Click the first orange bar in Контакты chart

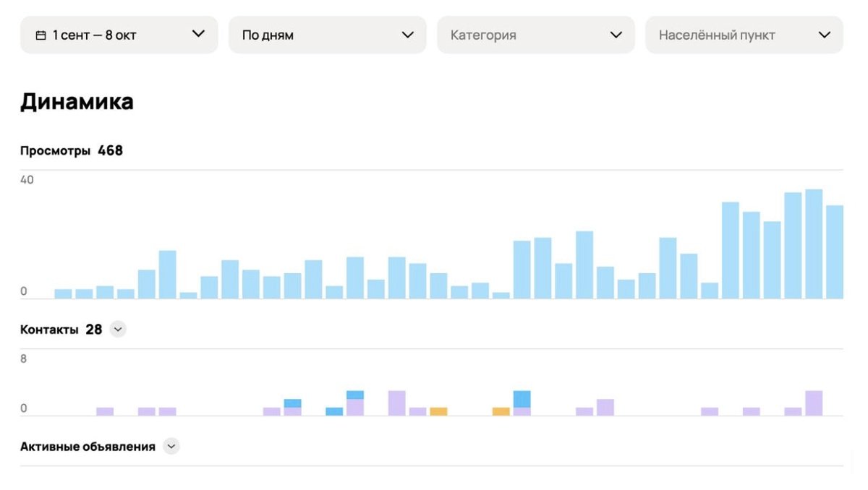pyautogui.click(x=438, y=411)
